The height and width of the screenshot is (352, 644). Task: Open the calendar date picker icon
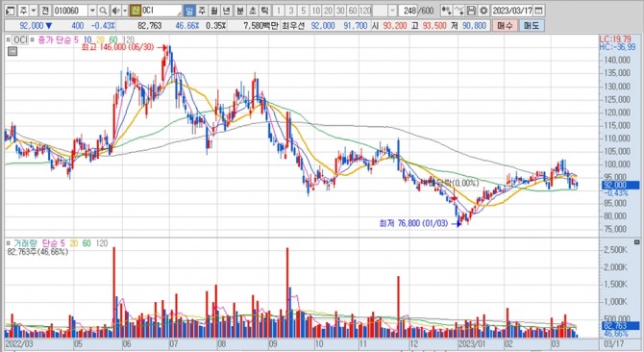point(539,11)
